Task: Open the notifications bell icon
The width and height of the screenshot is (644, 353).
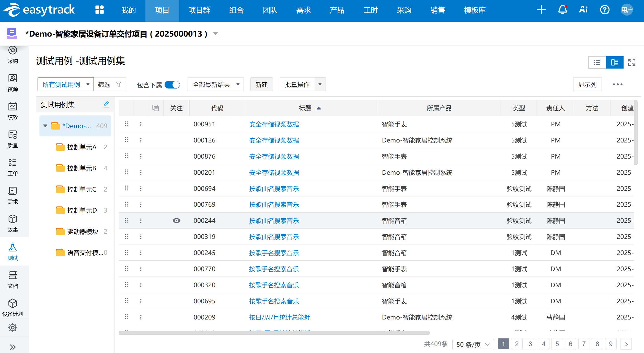Action: point(562,10)
